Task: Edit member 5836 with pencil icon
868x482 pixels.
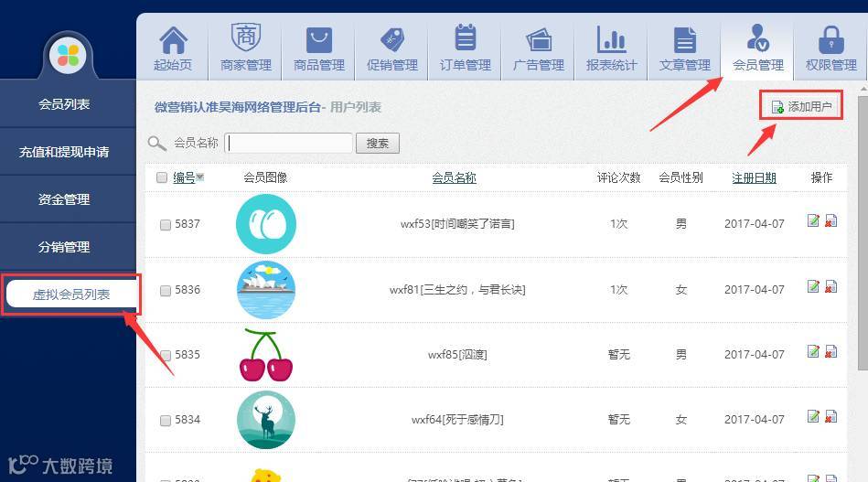Action: click(x=812, y=286)
